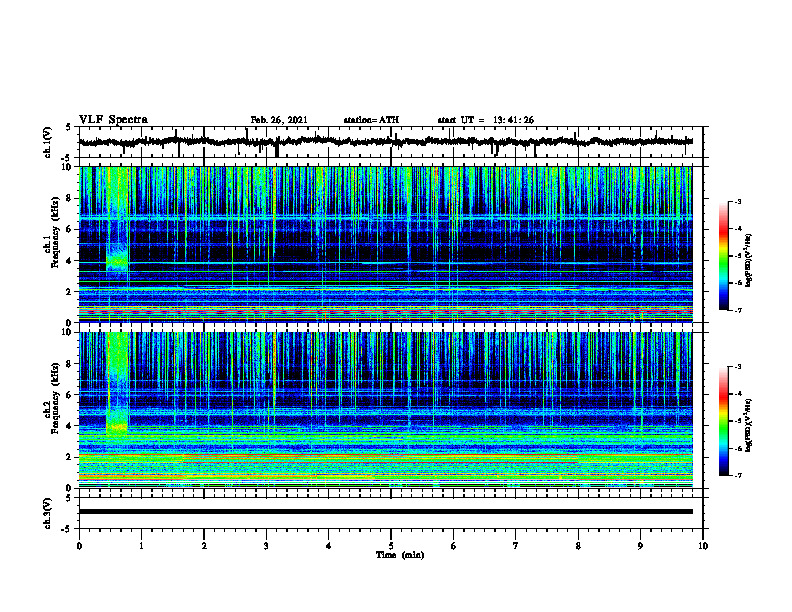Click the "ch.1(V)" waveform axis label
Viewport: 792px width, 612px height.
(48, 142)
